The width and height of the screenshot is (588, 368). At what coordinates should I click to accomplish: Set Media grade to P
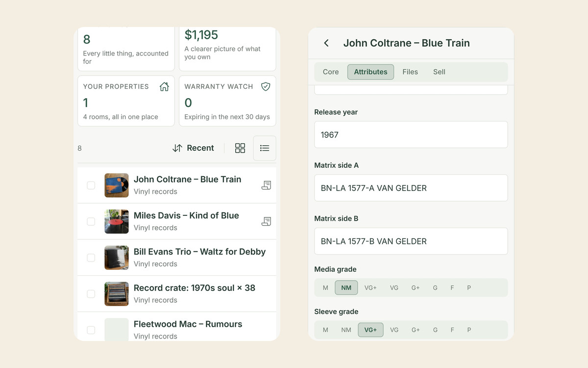click(469, 288)
